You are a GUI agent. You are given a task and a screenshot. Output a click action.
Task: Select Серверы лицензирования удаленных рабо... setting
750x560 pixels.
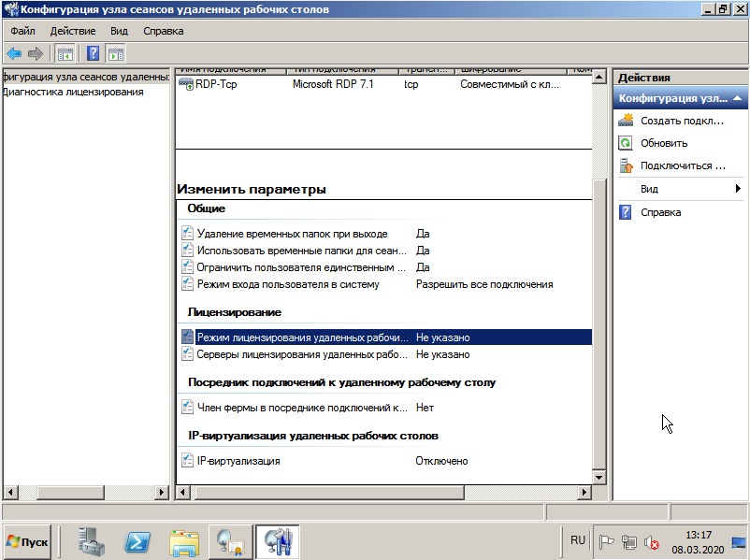[302, 354]
